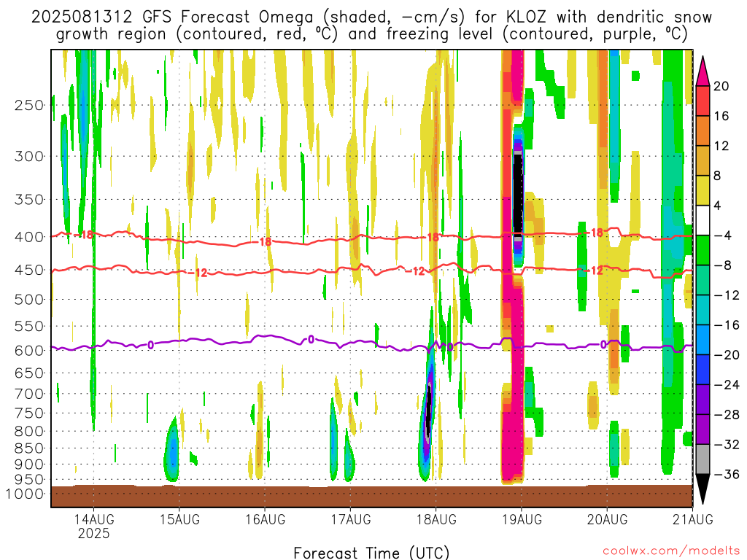The width and height of the screenshot is (747, 560).
Task: Click the 850 pressure level label
Action: coord(29,448)
